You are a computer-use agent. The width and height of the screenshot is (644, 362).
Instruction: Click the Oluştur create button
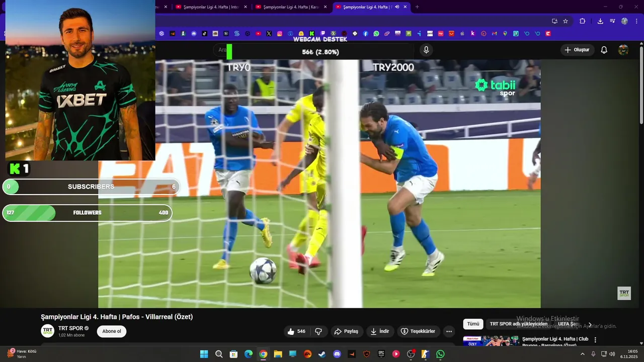(x=577, y=50)
